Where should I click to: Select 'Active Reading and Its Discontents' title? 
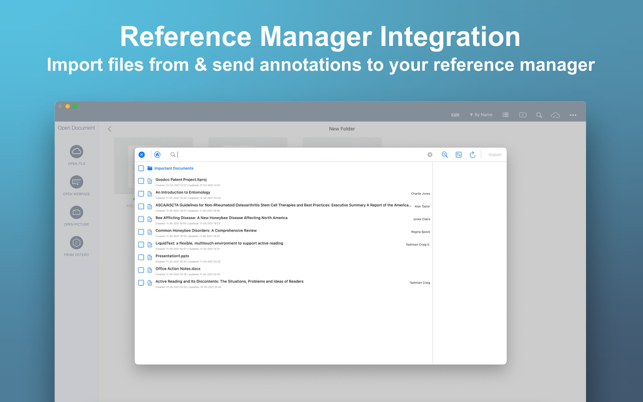pyautogui.click(x=230, y=281)
